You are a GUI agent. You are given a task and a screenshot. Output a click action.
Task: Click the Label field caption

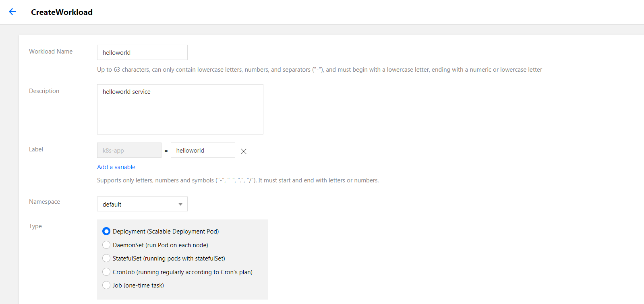tap(36, 149)
